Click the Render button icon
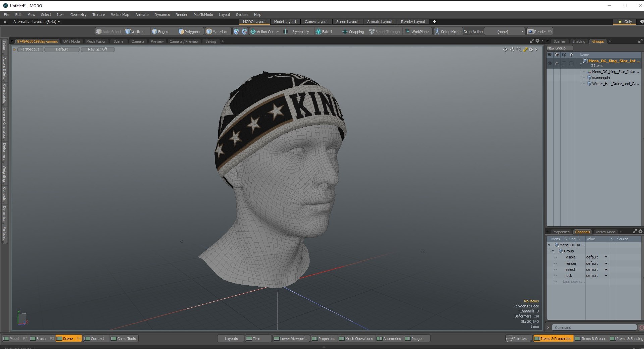This screenshot has height=349, width=644. point(530,32)
